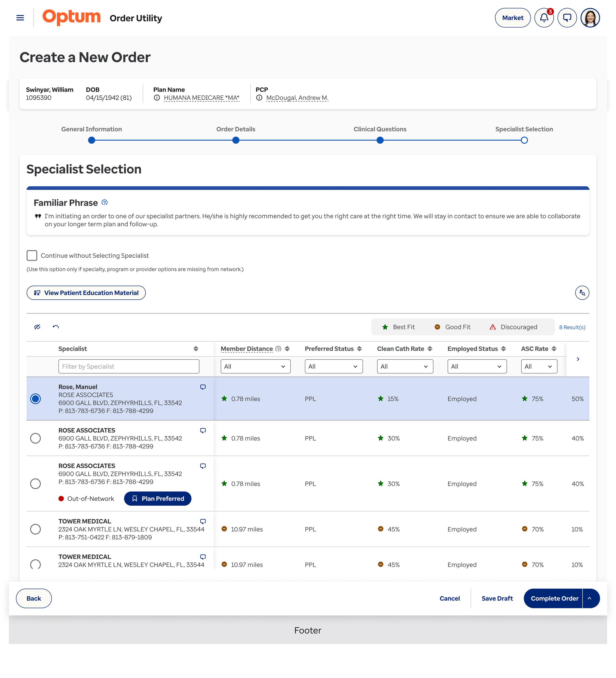Click the undo arrow near the table
Image resolution: width=616 pixels, height=678 pixels.
(56, 327)
